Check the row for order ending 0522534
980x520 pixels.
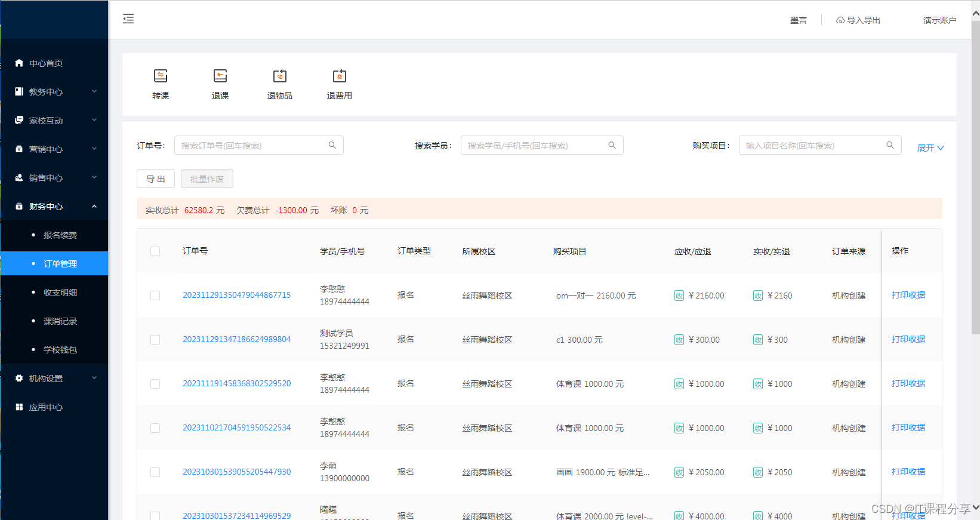pos(155,428)
